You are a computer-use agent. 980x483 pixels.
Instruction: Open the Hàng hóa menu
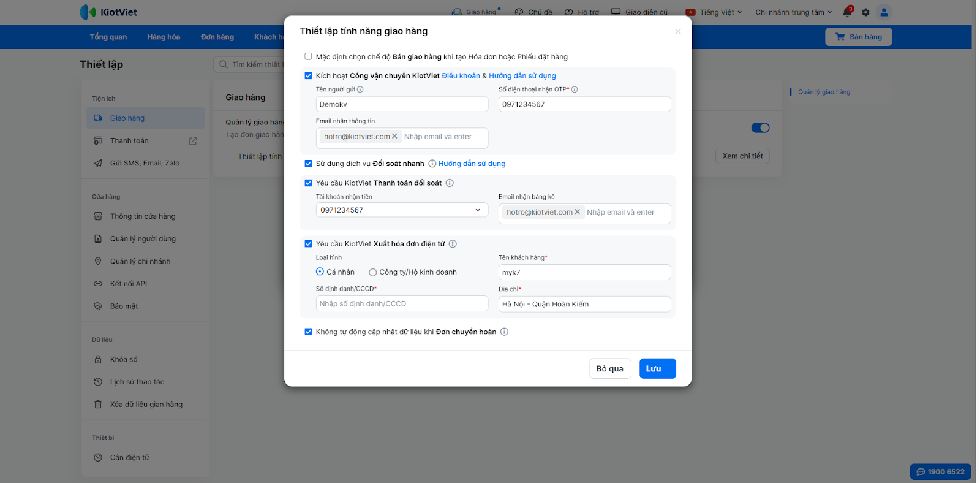click(164, 37)
